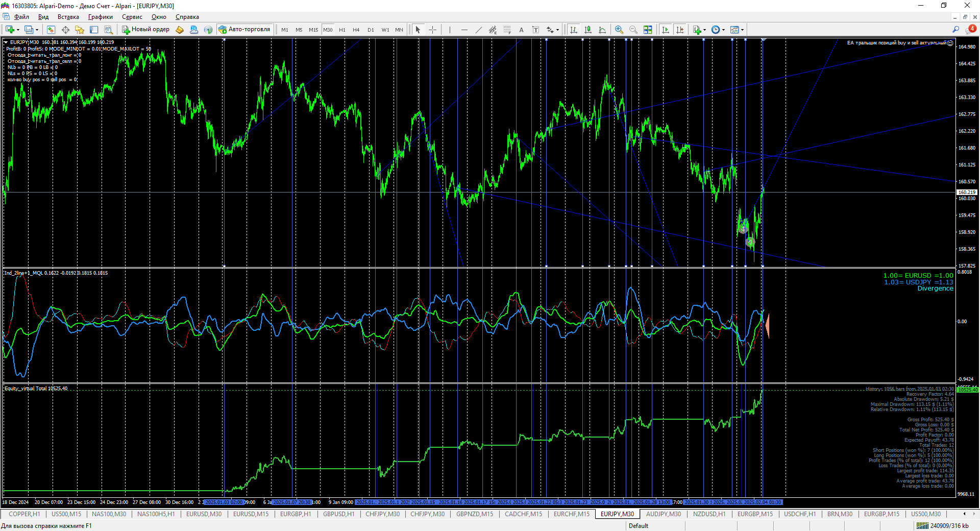Select the Text tool marked A
This screenshot has height=531, width=980.
click(x=521, y=30)
